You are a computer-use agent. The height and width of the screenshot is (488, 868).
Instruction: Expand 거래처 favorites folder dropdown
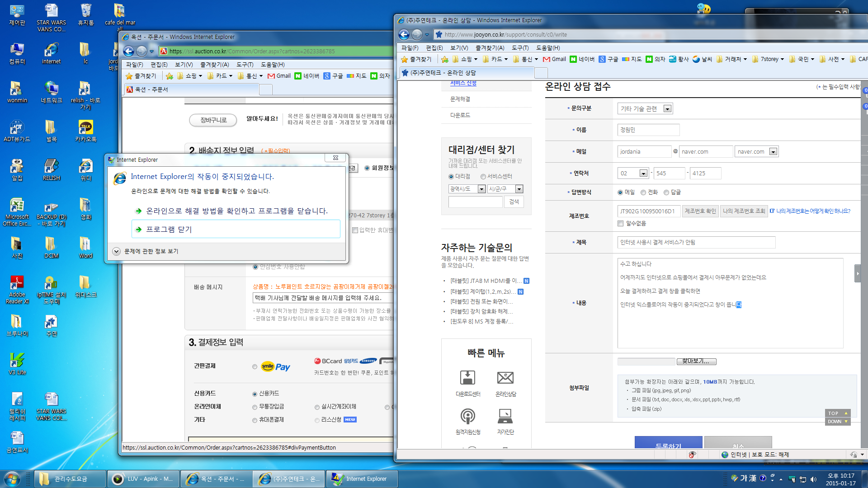tap(732, 59)
